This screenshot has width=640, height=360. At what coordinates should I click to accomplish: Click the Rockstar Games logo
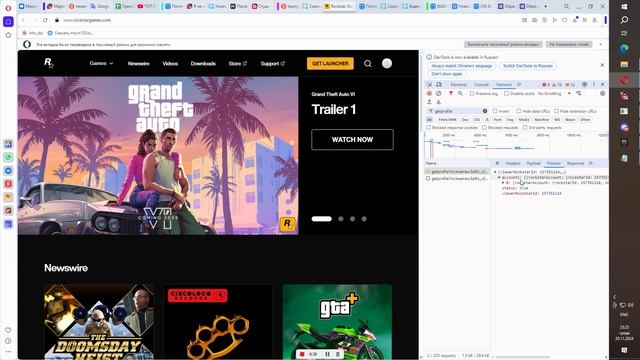point(49,62)
